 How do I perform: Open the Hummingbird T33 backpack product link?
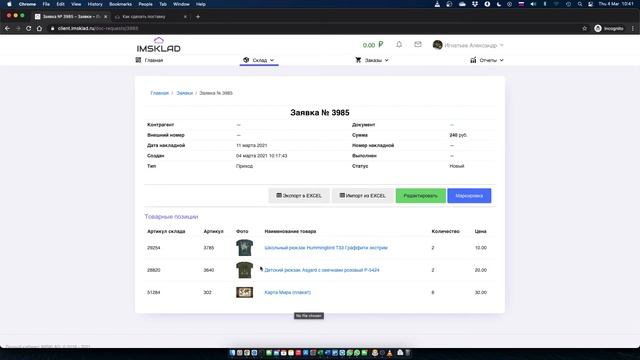[x=326, y=248]
